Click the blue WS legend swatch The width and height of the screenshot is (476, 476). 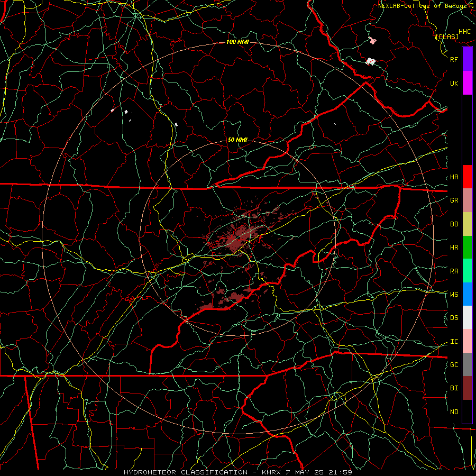point(467,294)
